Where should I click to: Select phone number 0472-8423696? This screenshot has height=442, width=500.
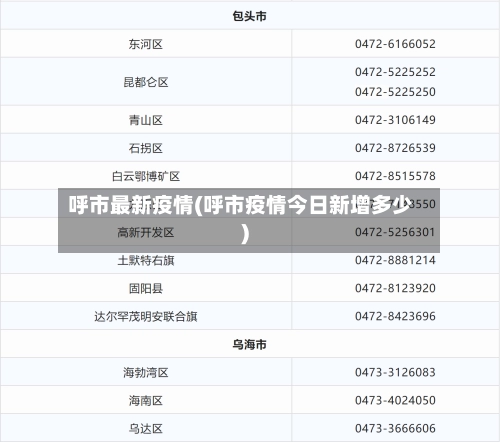pos(395,316)
